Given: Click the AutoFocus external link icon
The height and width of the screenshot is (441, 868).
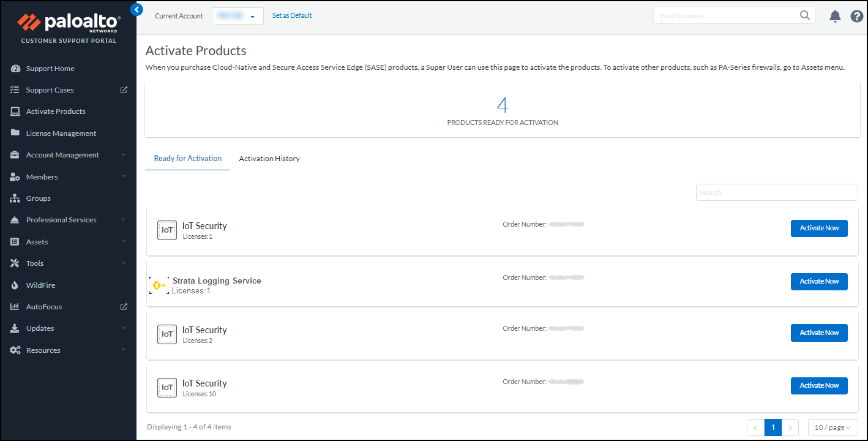Looking at the screenshot, I should coord(124,307).
